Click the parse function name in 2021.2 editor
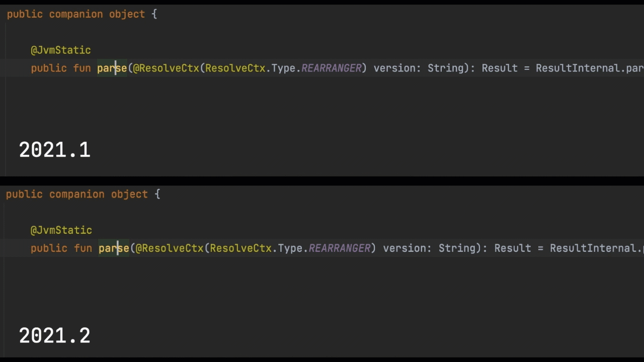Screen dimensions: 644x362 [x=114, y=248]
